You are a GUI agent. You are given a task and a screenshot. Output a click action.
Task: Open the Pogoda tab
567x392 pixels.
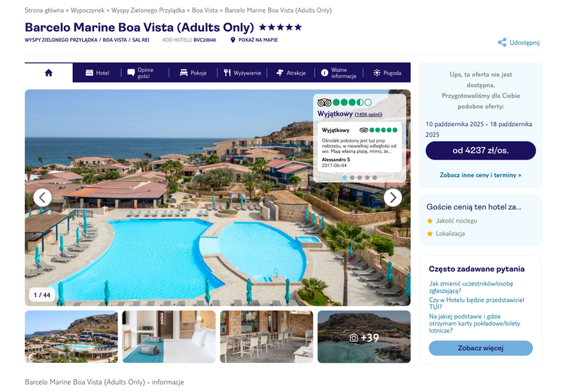(387, 73)
